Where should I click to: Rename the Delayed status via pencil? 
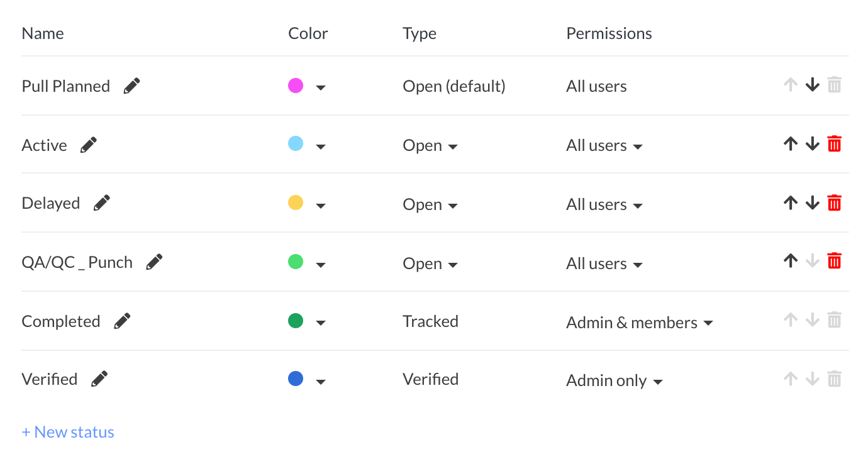101,203
